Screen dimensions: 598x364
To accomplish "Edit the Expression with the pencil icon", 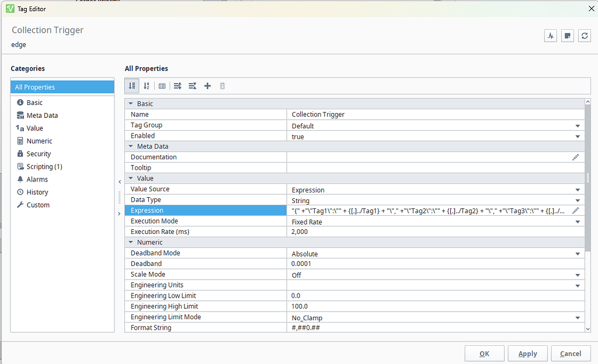I will [x=575, y=210].
